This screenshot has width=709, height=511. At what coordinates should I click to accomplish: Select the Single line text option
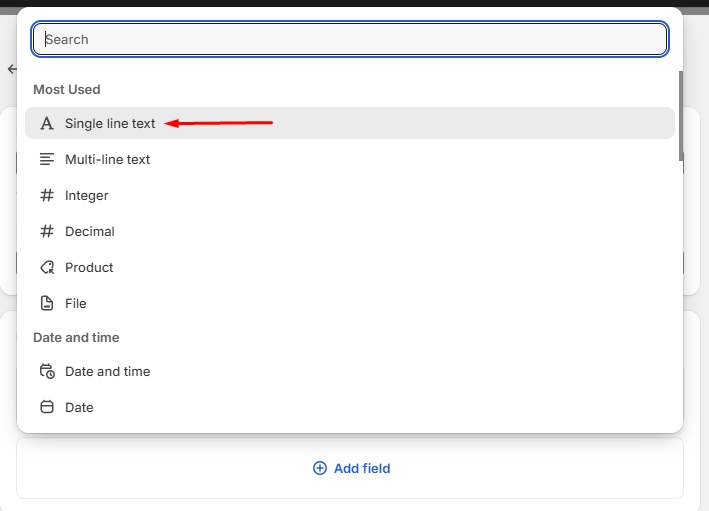pyautogui.click(x=110, y=124)
